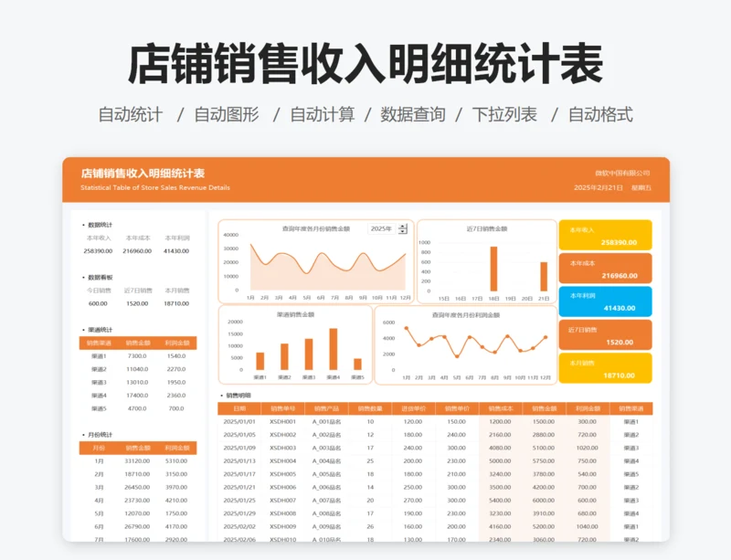The width and height of the screenshot is (731, 560).
Task: Select the 销售数量 column header
Action: [x=370, y=408]
